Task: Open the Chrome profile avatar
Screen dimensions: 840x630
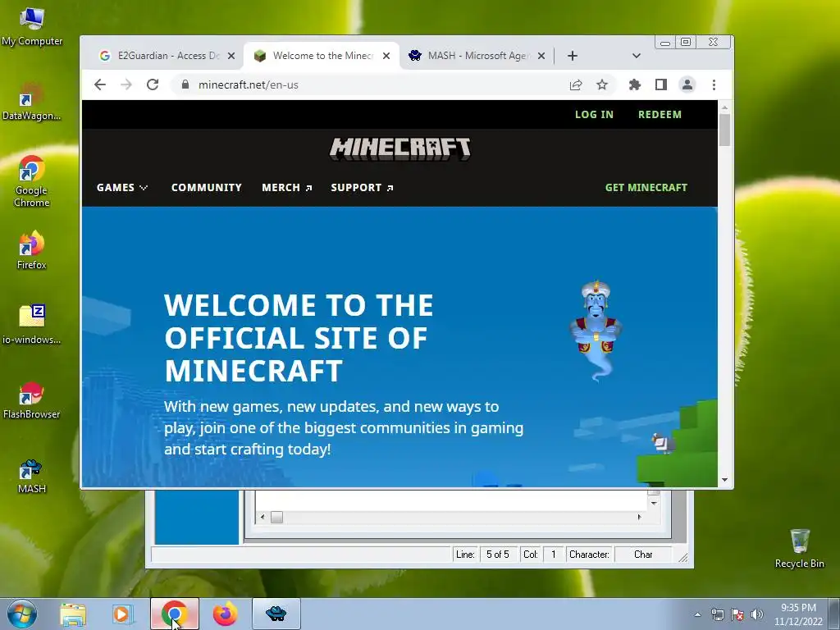Action: [687, 84]
